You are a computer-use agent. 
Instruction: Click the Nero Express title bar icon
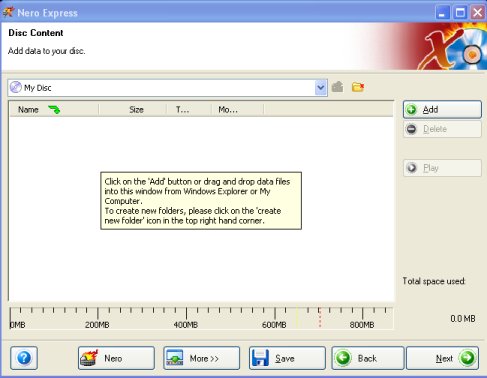[8, 12]
